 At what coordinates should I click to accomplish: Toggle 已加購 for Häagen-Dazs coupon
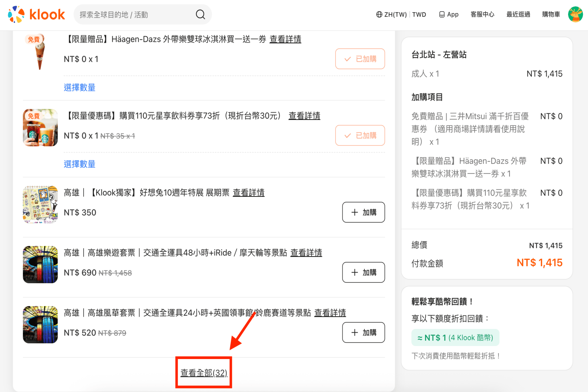360,59
